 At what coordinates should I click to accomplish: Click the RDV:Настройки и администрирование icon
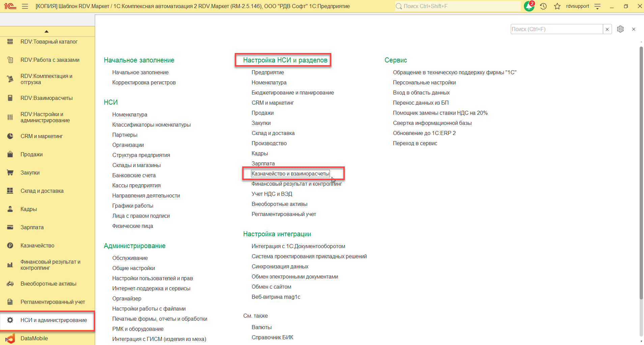click(10, 117)
